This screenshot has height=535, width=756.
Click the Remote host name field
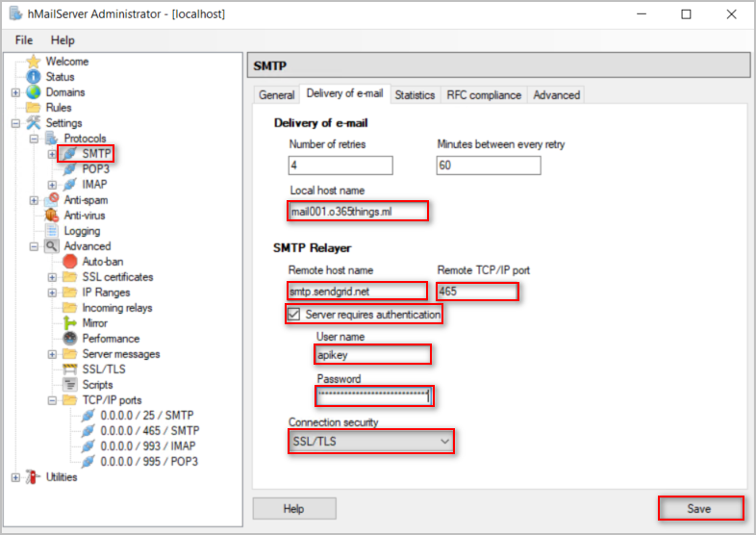[357, 292]
